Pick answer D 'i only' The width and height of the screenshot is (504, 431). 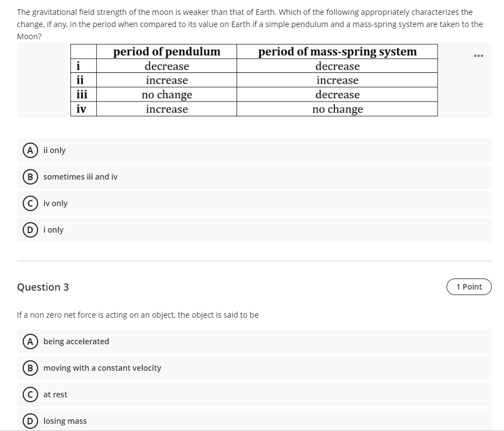pos(254,230)
